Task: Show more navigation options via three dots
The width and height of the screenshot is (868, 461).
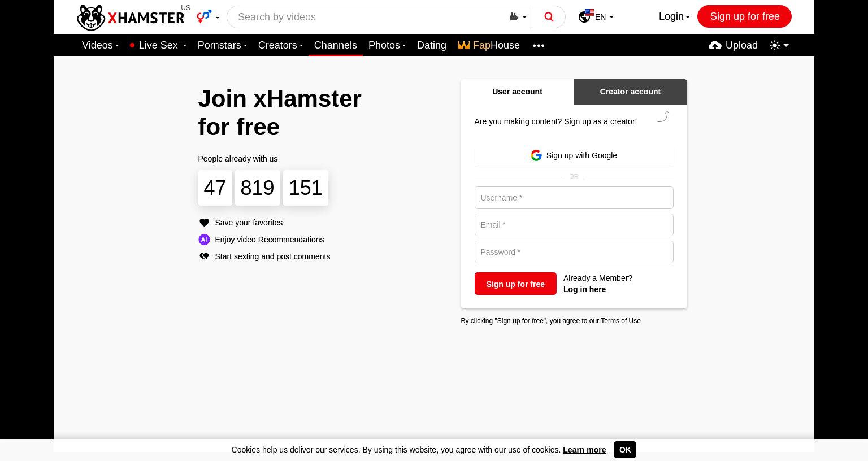Action: coord(539,45)
